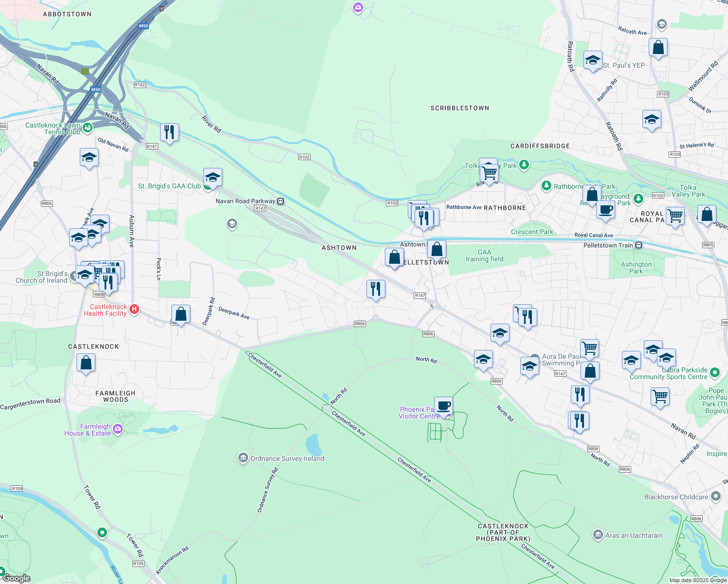Screen dimensions: 728x584
Task: Select the Royal Canal Ave label
Action: (x=594, y=235)
